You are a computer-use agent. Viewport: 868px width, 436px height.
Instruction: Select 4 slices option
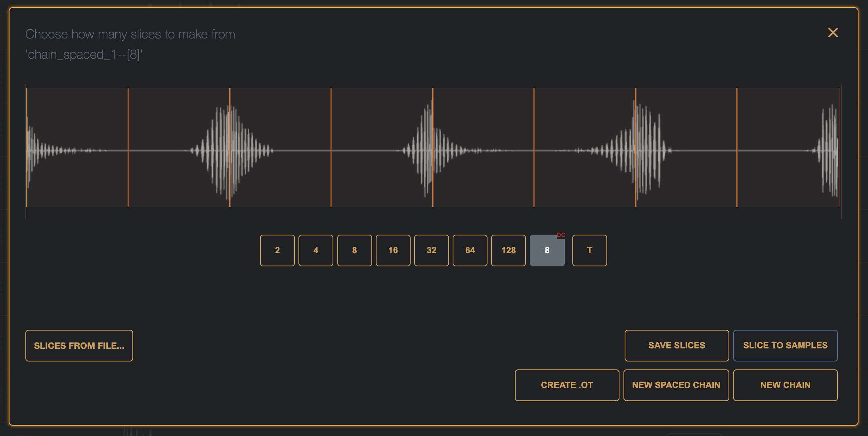pos(315,250)
